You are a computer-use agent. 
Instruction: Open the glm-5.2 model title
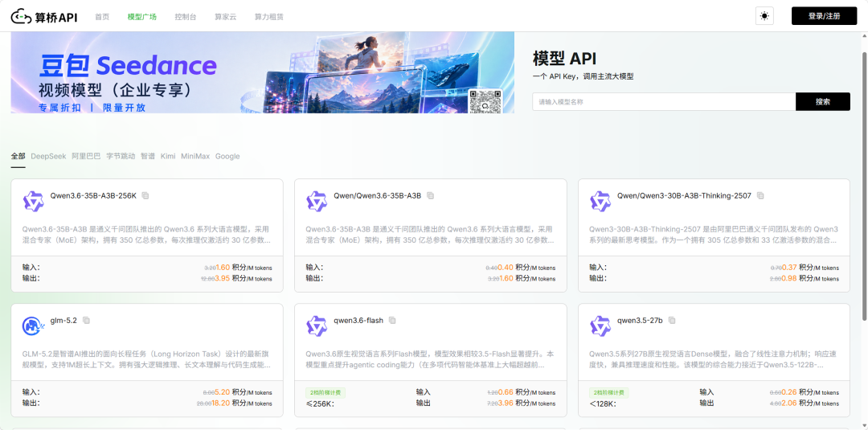(x=63, y=321)
